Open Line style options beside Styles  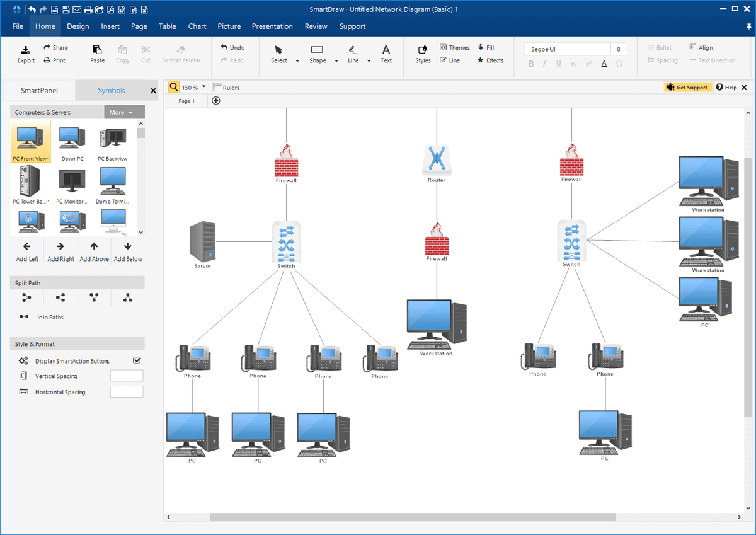coord(450,60)
